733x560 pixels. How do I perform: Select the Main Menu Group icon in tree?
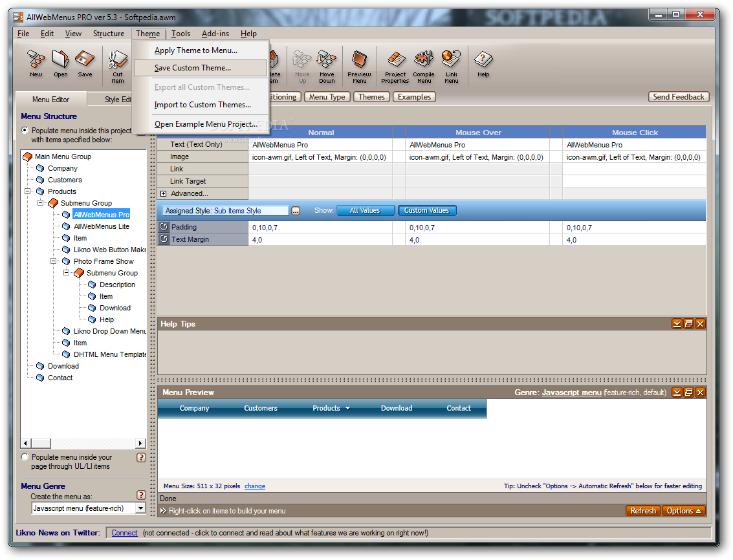coord(28,156)
